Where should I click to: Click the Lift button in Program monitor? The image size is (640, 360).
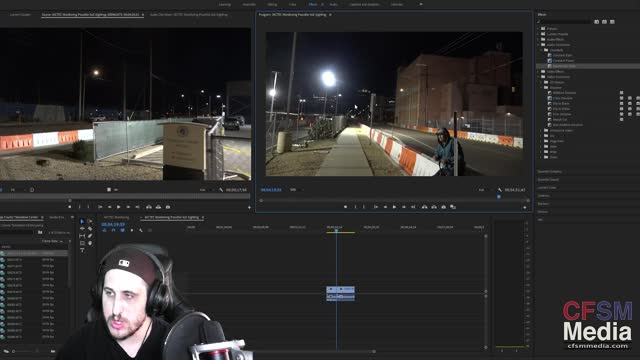click(424, 207)
